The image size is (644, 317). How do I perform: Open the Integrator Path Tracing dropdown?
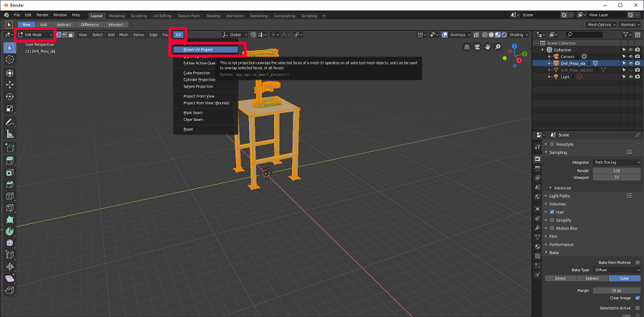pyautogui.click(x=617, y=162)
